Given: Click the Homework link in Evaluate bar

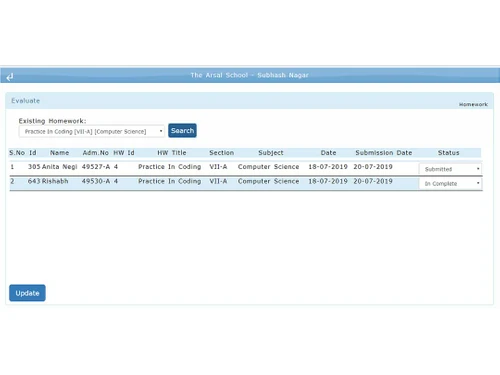Looking at the screenshot, I should (473, 104).
